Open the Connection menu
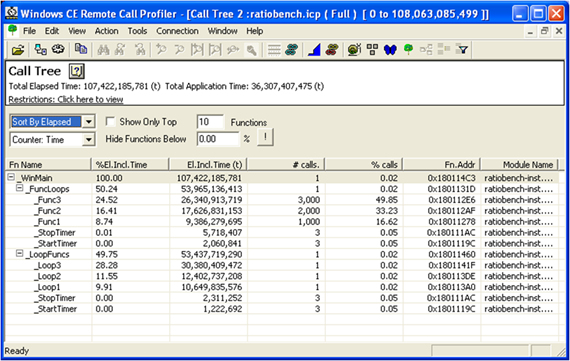The width and height of the screenshot is (570, 361). pyautogui.click(x=177, y=31)
